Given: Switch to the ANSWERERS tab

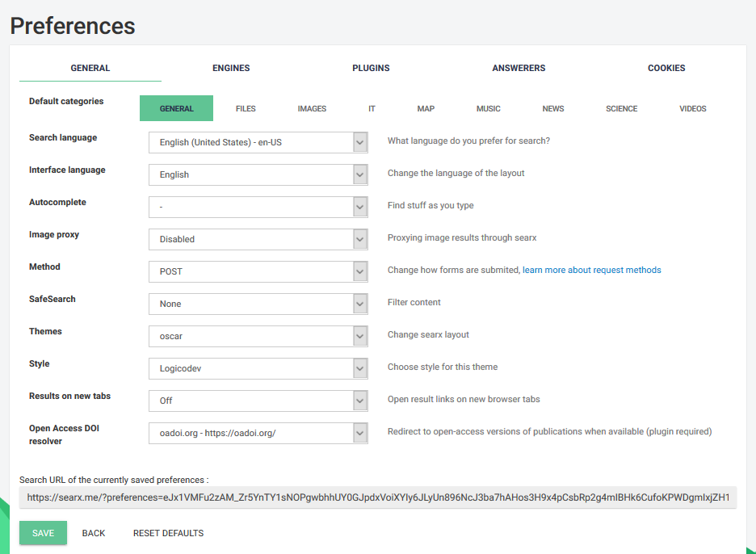Looking at the screenshot, I should click(519, 68).
